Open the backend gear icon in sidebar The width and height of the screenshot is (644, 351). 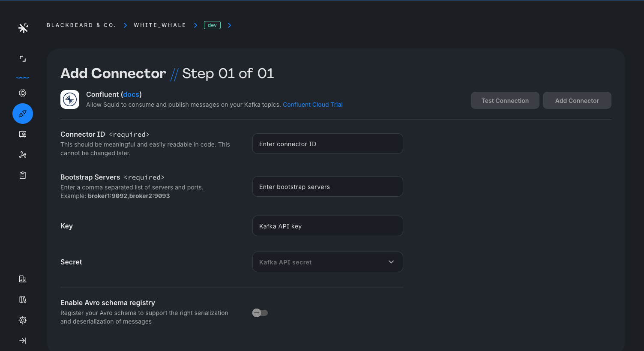[x=23, y=93]
